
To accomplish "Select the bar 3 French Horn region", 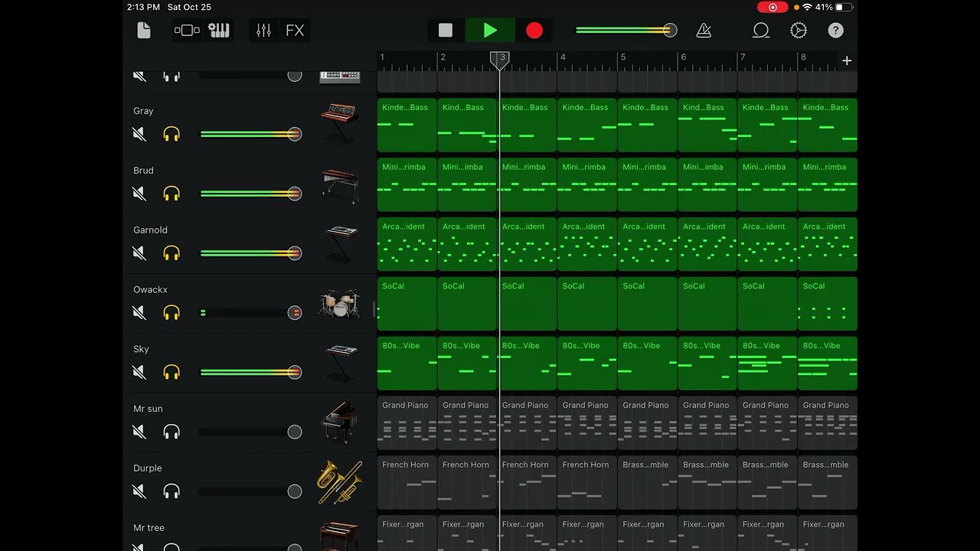I will tap(528, 482).
